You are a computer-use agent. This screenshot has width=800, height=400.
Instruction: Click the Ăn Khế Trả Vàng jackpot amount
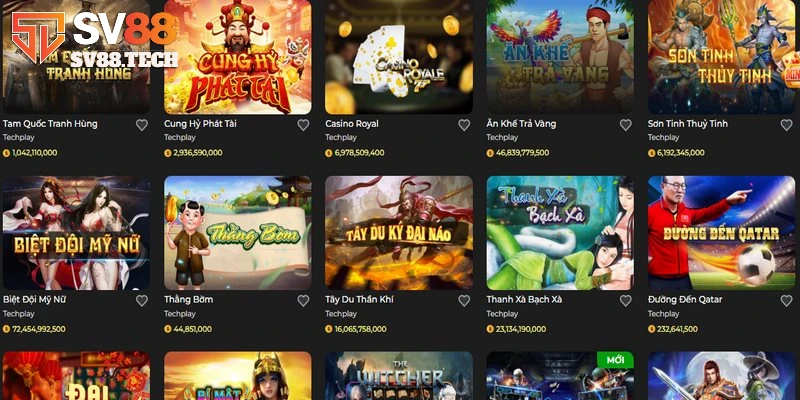click(x=522, y=153)
